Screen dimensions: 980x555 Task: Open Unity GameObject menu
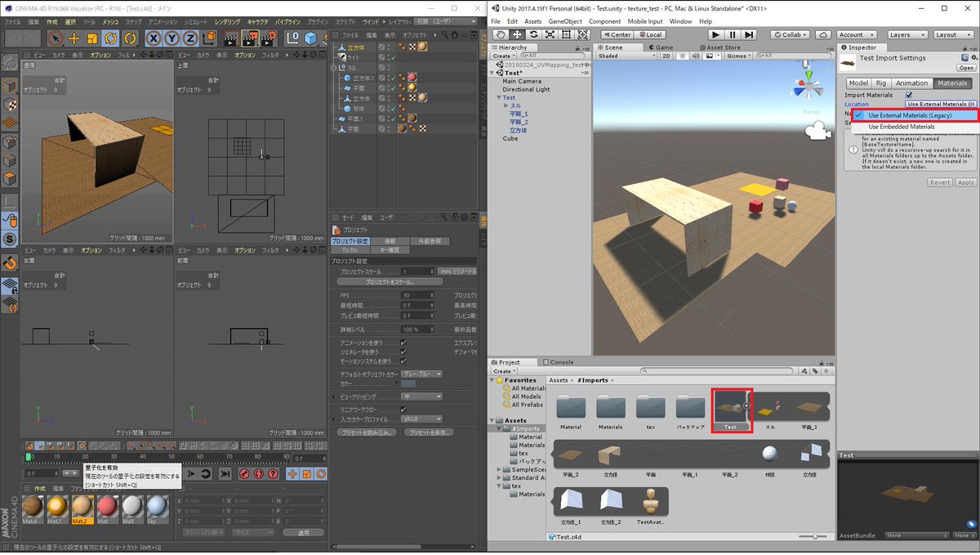point(565,21)
